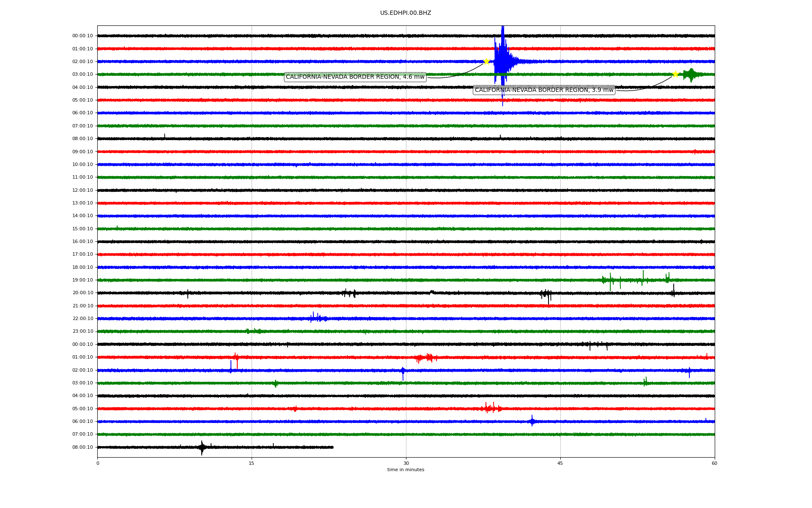Select the 15:00:10 trace time label
812x508 pixels.
pos(82,229)
